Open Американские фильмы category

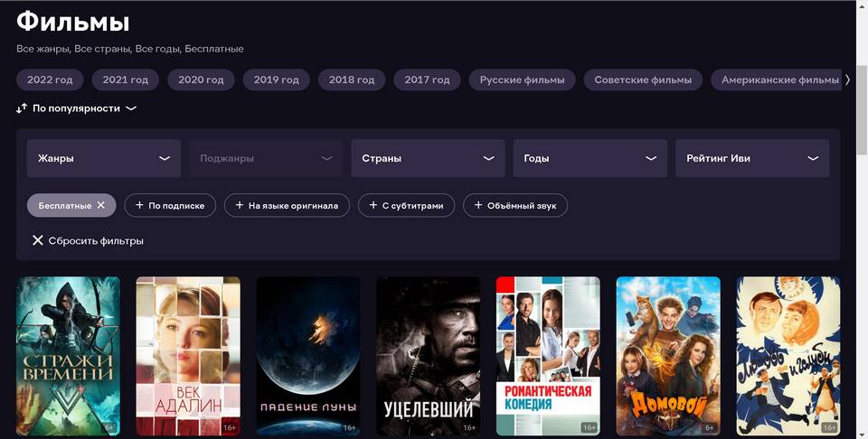pos(776,79)
